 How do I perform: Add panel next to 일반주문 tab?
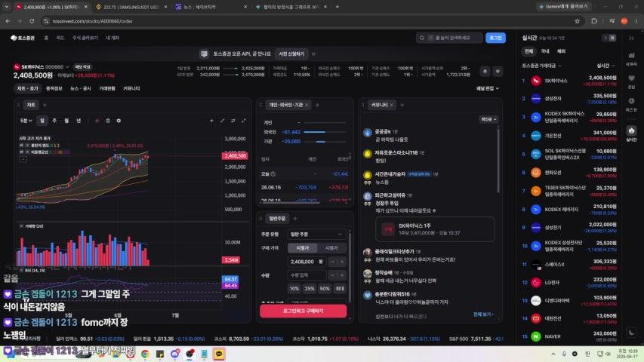[295, 219]
